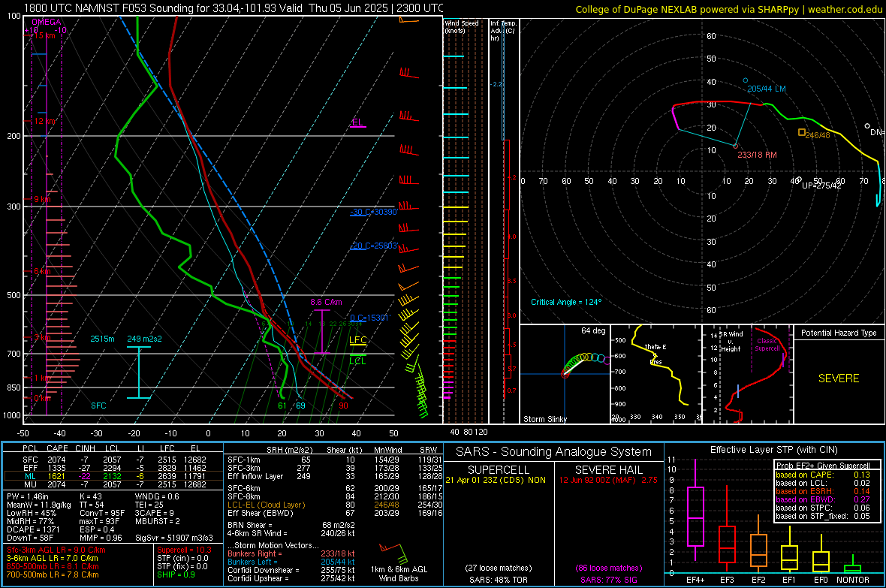
Task: Click the Bunkers Right = 233/18 kt line
Action: coord(291,553)
